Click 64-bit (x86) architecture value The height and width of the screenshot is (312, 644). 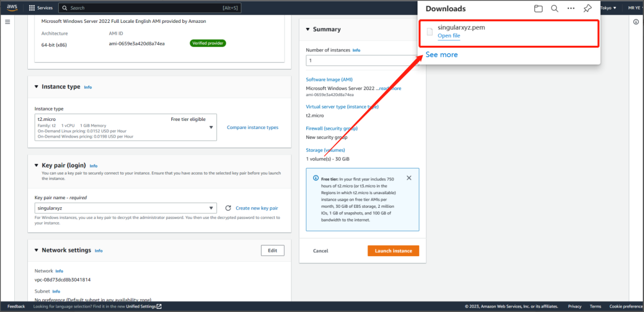[x=54, y=45]
